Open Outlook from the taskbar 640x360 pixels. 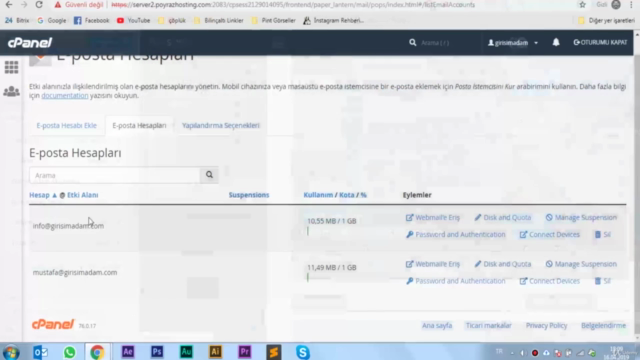point(40,352)
